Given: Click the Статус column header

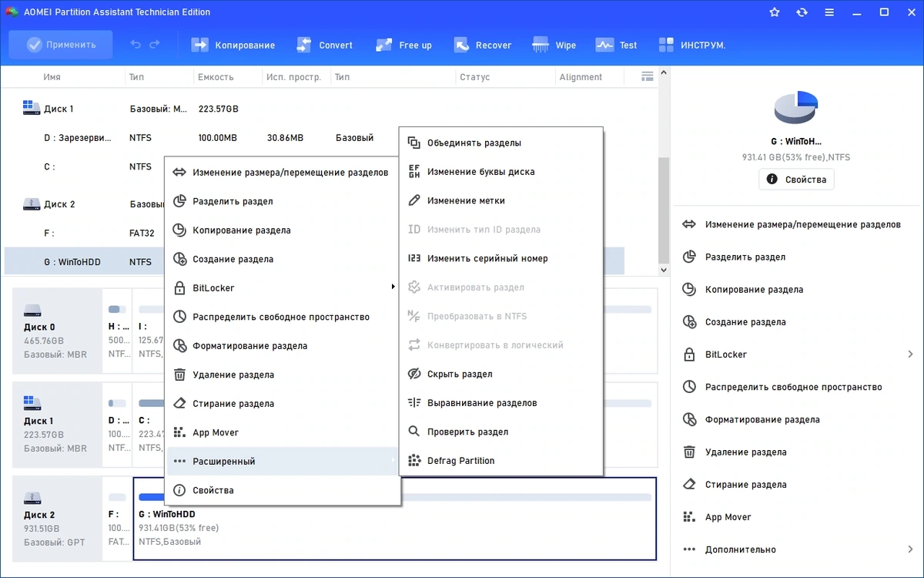Looking at the screenshot, I should 474,77.
